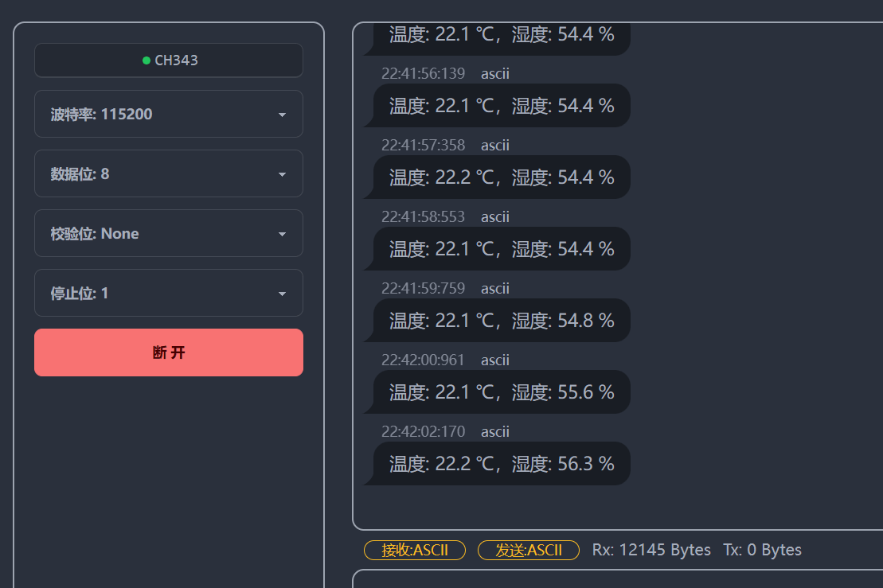This screenshot has height=588, width=883.
Task: Click the green CH343 connection status dot
Action: pos(147,60)
